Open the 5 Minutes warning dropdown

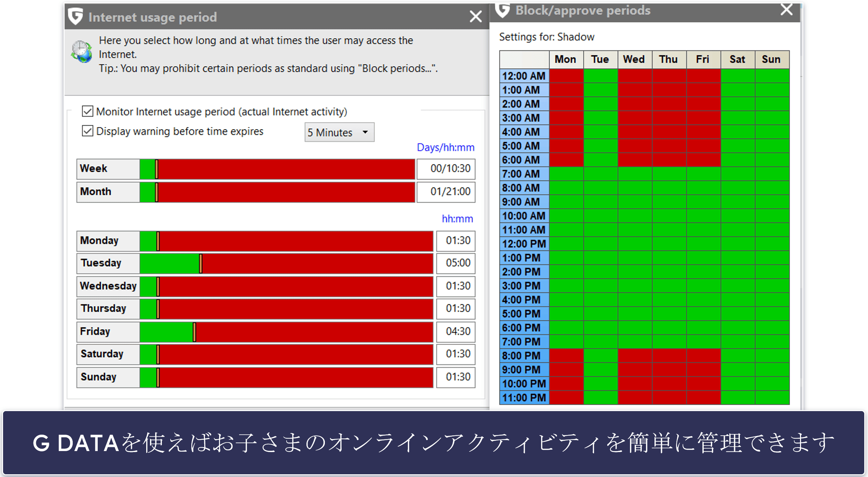click(x=339, y=132)
